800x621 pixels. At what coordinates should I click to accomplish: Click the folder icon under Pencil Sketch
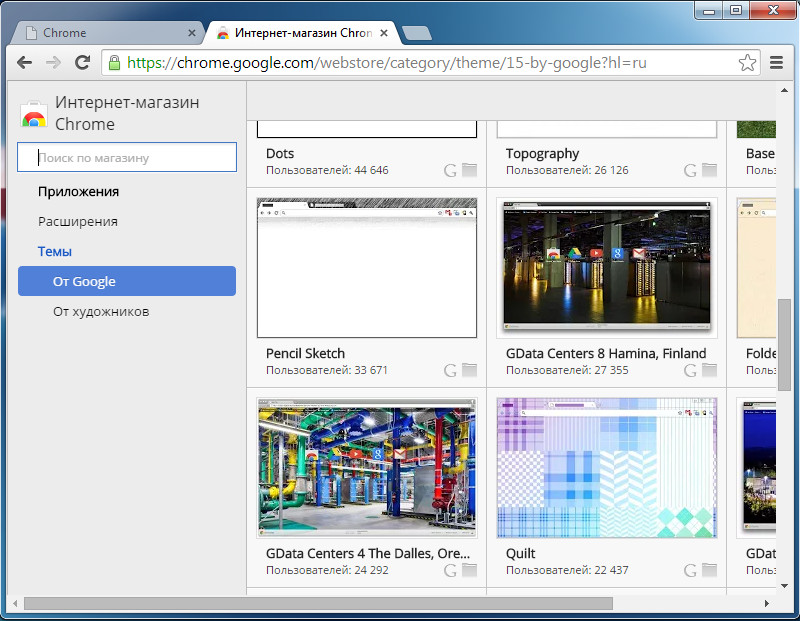point(469,370)
